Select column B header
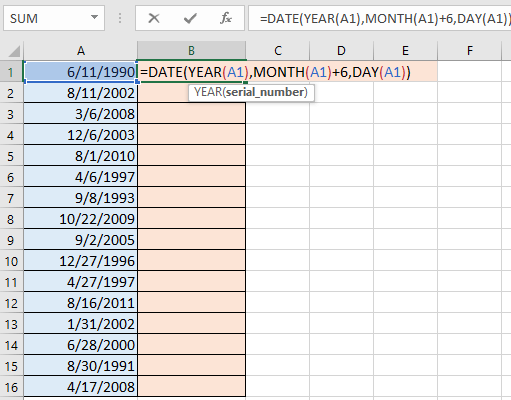511x400 pixels. (191, 51)
